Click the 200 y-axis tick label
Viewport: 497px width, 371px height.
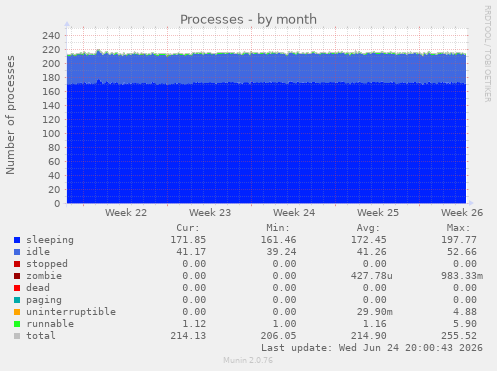(x=51, y=64)
